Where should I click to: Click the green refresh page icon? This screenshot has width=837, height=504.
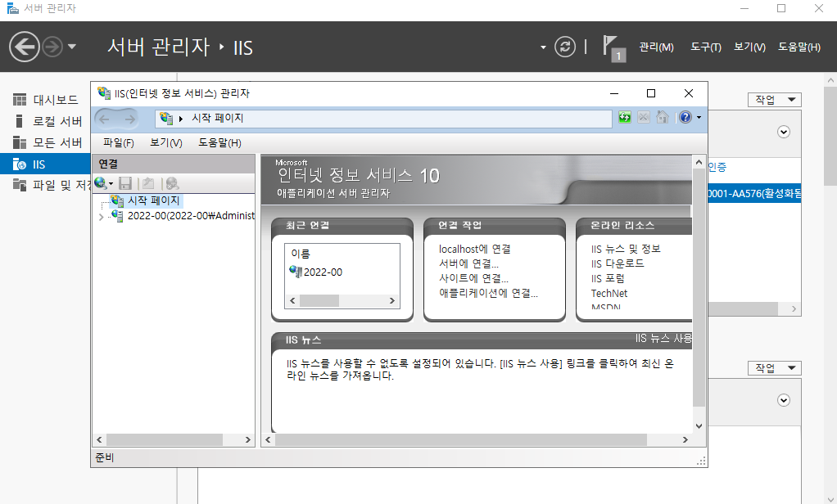coord(625,117)
